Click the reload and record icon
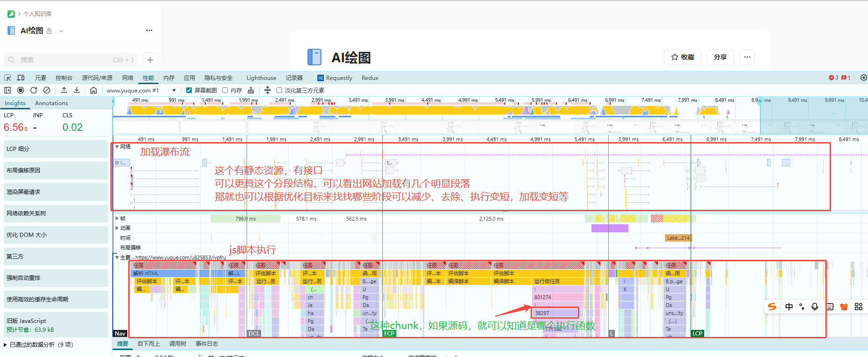 [34, 90]
